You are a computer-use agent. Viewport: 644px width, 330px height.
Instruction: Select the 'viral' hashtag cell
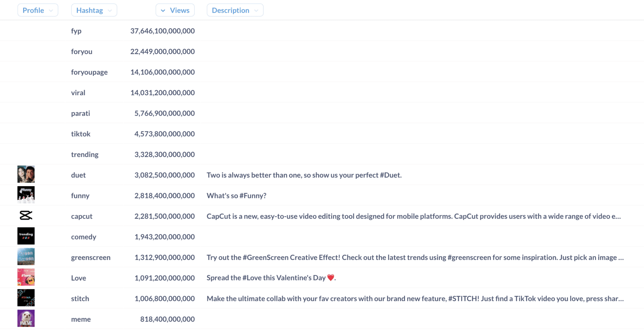[x=78, y=93]
